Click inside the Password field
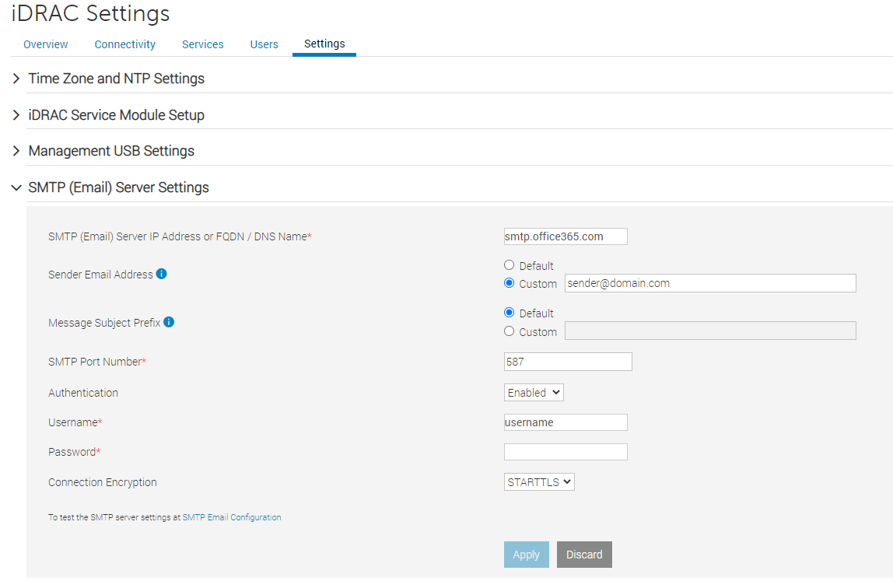The width and height of the screenshot is (893, 588). coord(566,451)
